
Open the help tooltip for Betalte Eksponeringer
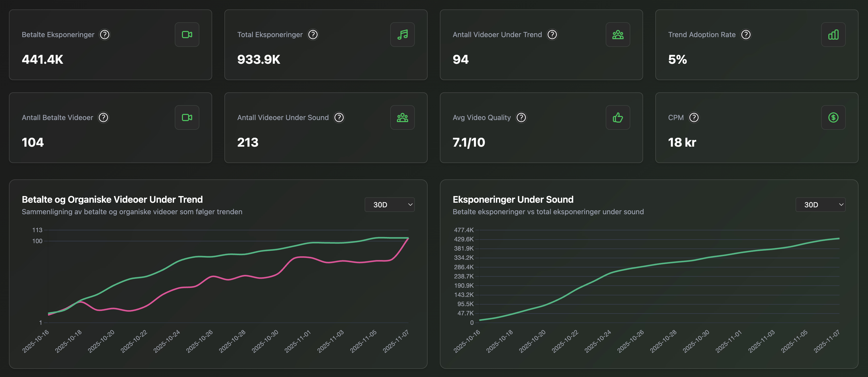[x=104, y=34]
